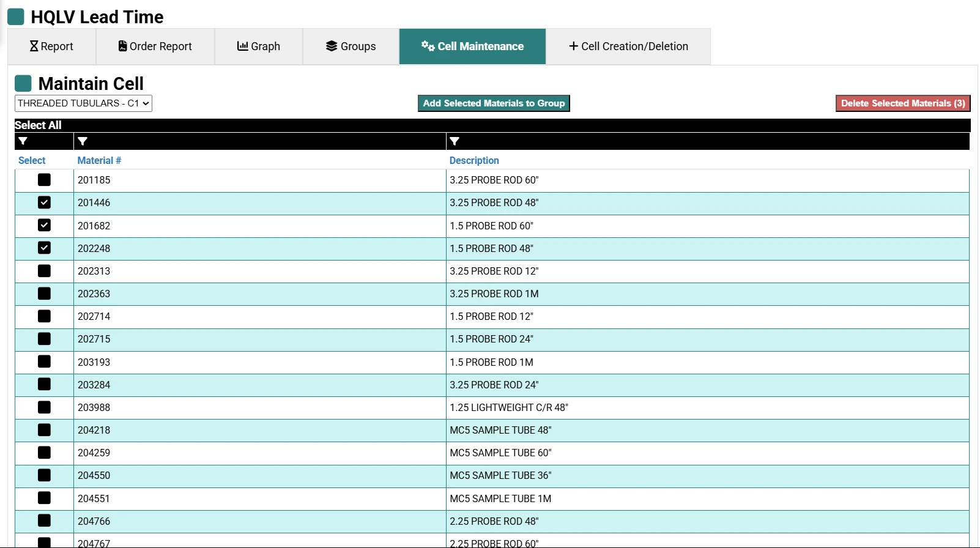This screenshot has width=980, height=548.
Task: Tick the checkbox for material 203988
Action: point(44,407)
